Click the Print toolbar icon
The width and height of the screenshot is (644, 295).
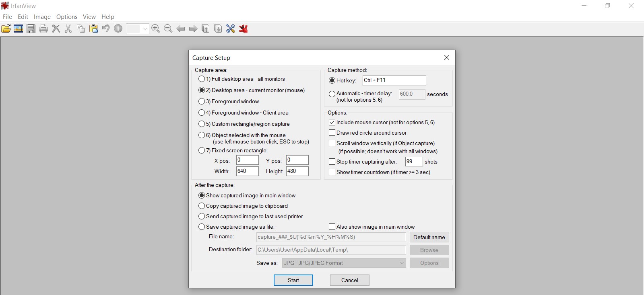(43, 29)
